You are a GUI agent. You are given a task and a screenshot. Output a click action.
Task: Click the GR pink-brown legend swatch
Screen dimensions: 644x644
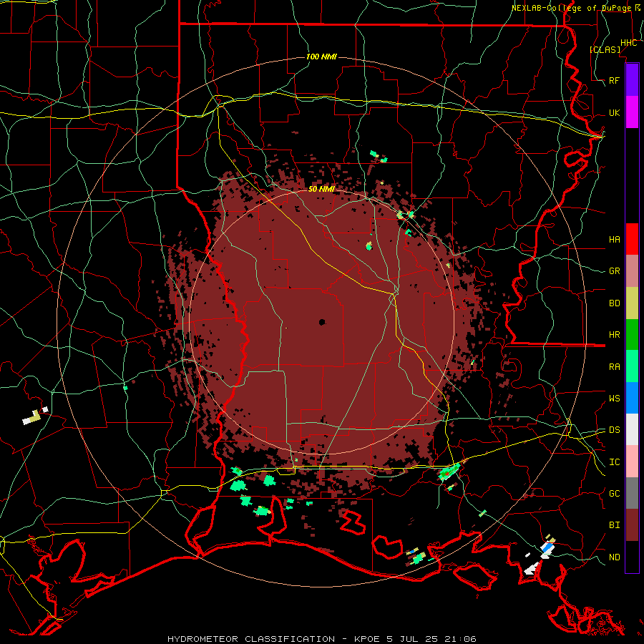632,271
